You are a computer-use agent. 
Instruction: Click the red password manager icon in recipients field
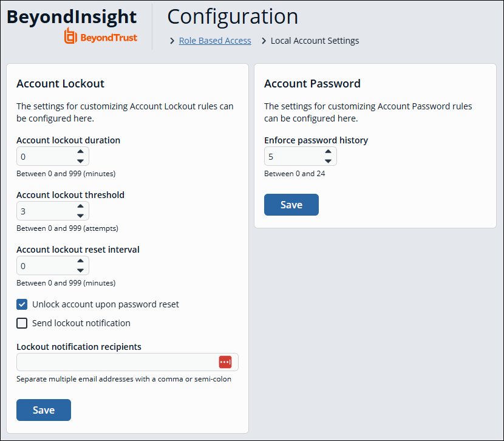pos(225,362)
